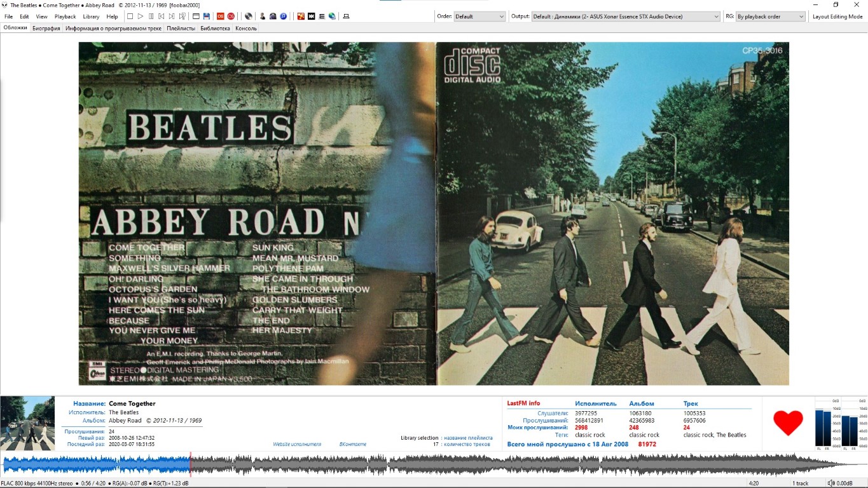
Task: Click the globe toolbar icon
Action: point(332,17)
